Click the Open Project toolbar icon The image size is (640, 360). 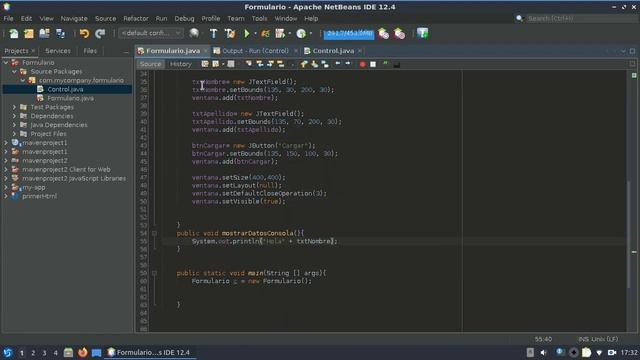coord(44,33)
